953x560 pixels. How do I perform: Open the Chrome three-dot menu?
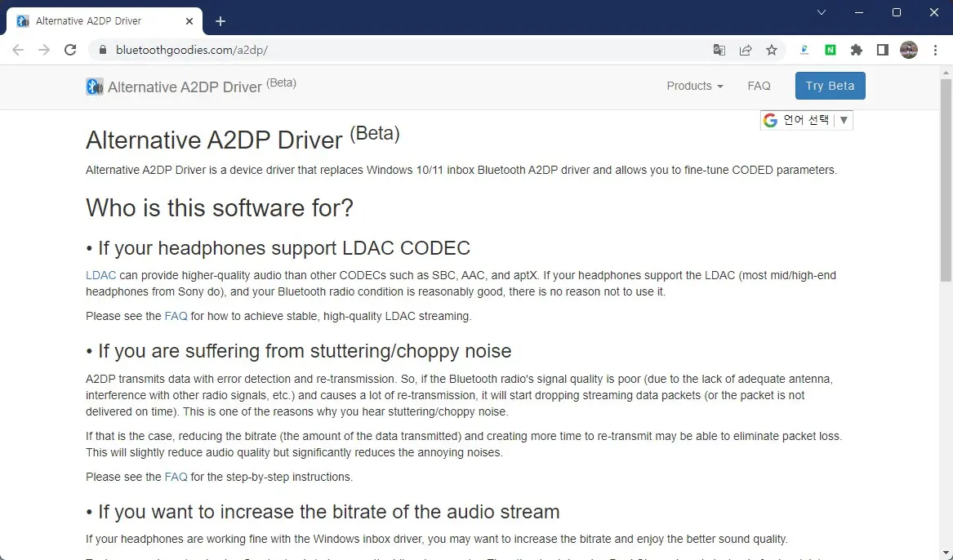tap(935, 50)
